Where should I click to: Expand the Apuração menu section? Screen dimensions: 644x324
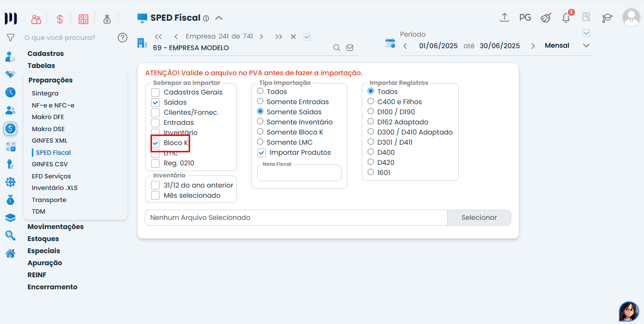45,263
